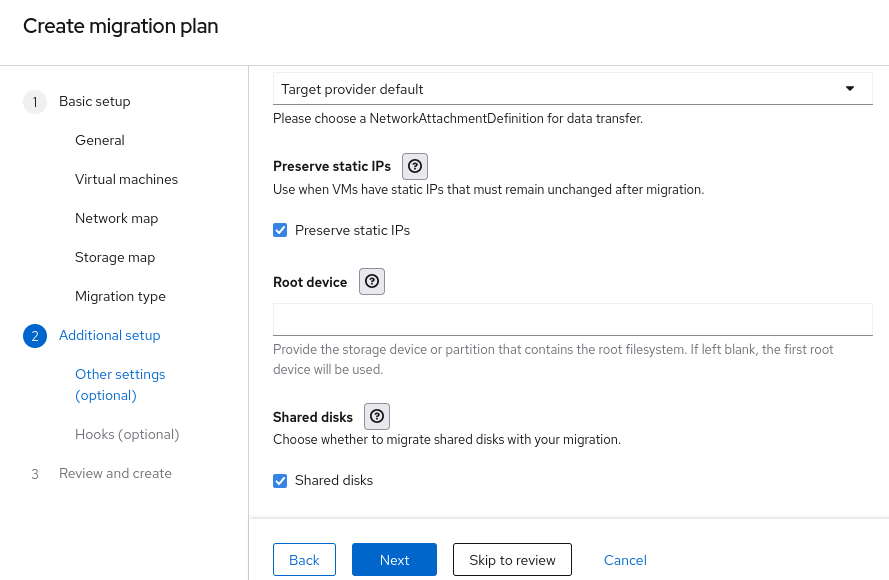
Task: Show help for Shared disks
Action: [377, 417]
